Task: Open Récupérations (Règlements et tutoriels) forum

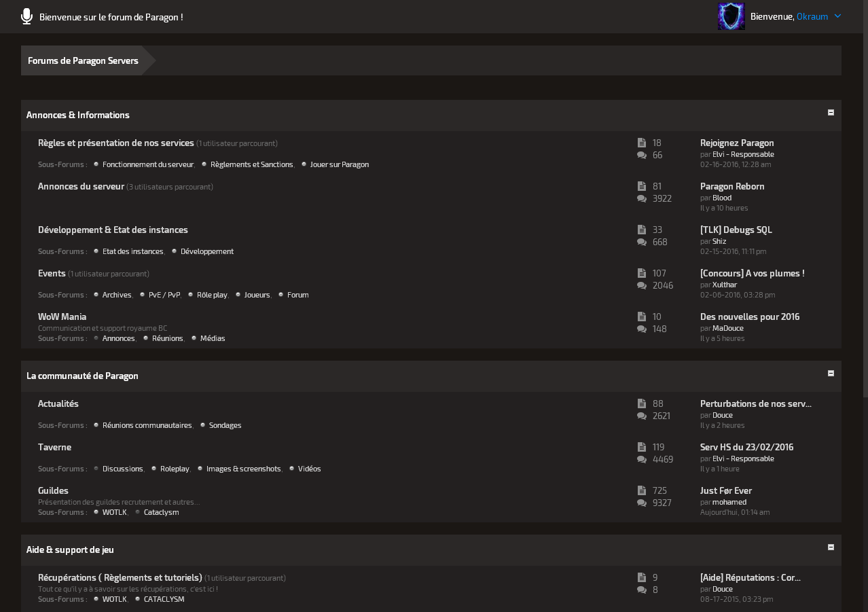Action: point(120,578)
